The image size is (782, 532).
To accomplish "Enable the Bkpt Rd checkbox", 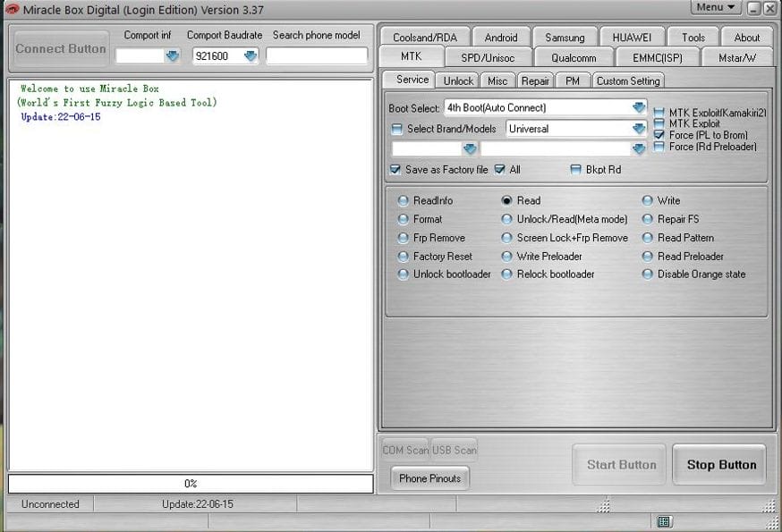I will [574, 169].
